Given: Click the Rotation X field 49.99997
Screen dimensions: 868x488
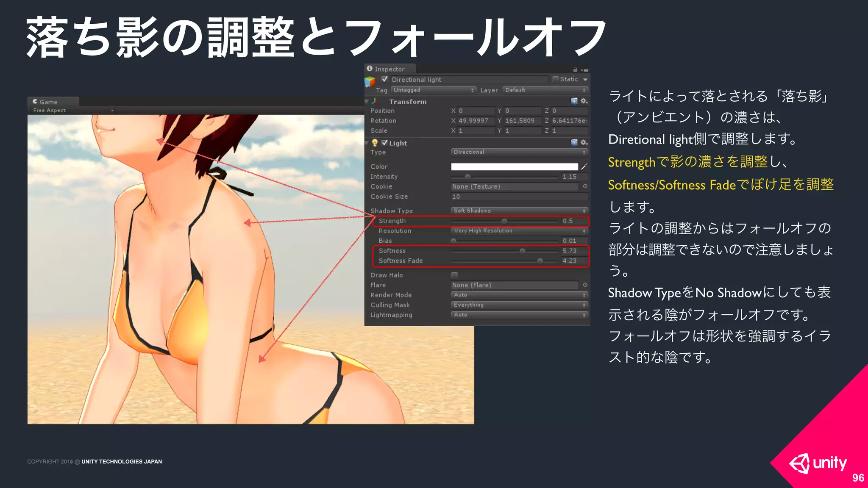Looking at the screenshot, I should click(476, 121).
